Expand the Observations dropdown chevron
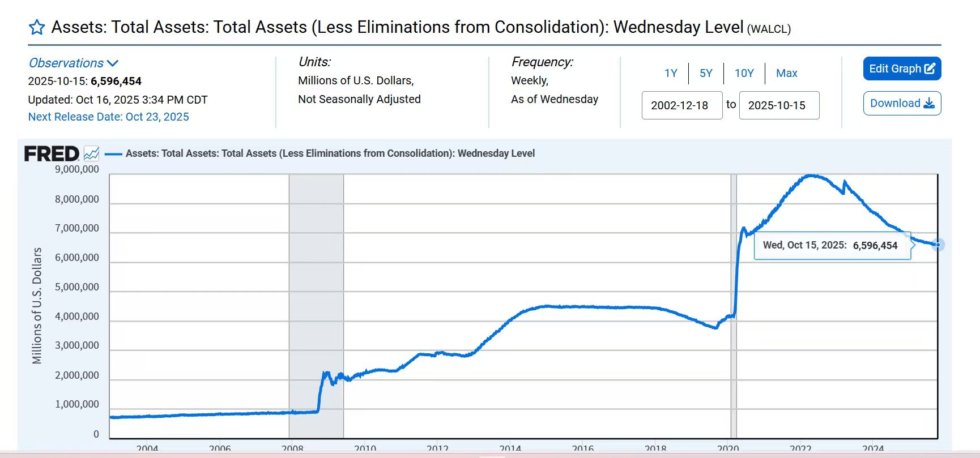Screen dimensions: 980x458 point(112,63)
